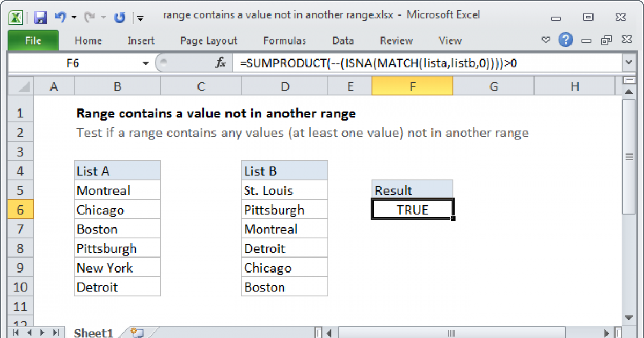This screenshot has width=644, height=338.
Task: Undo the last action
Action: 59,15
